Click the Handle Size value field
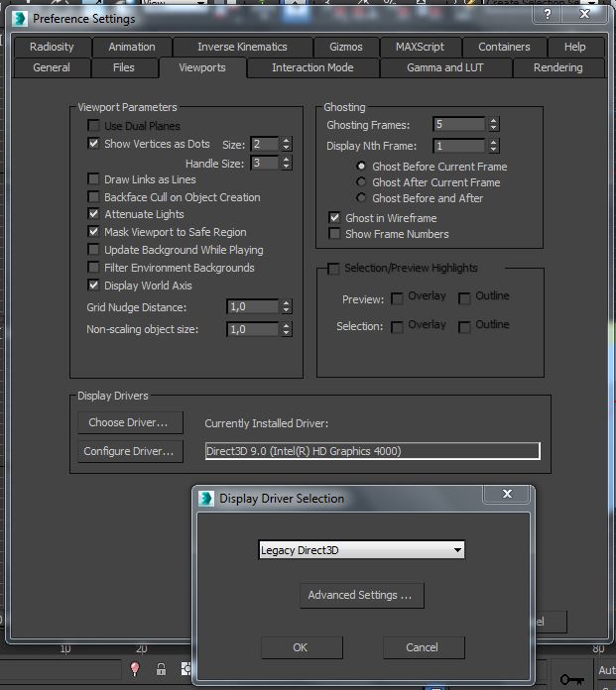 coord(265,163)
